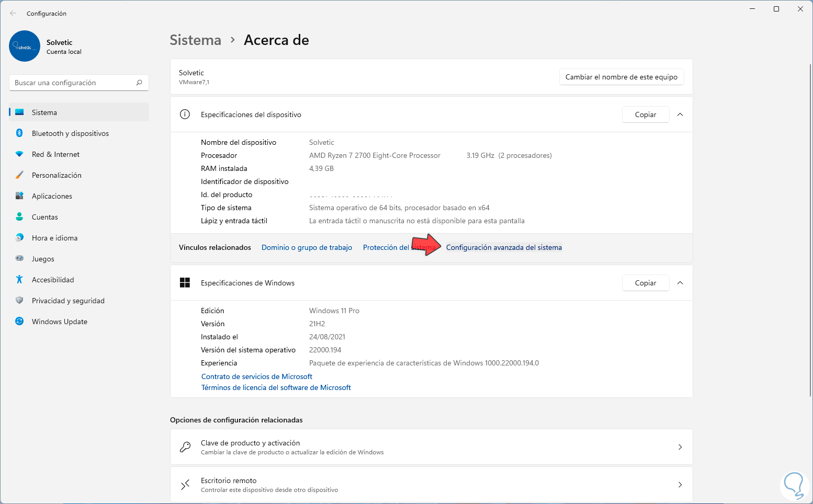This screenshot has width=813, height=504.
Task: Select Cuentas in the sidebar
Action: 45,217
